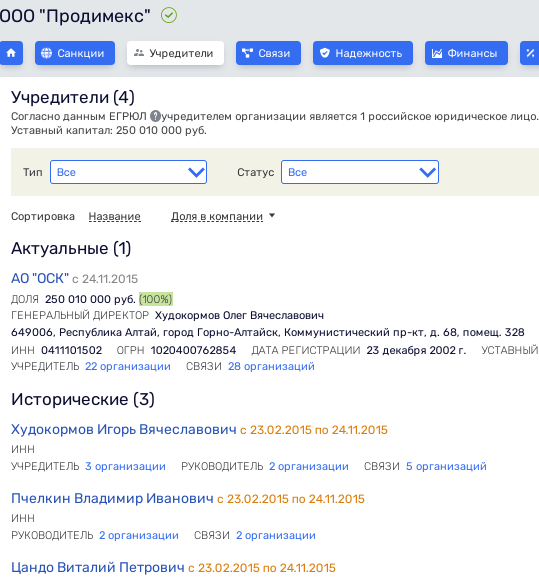539x577 pixels.
Task: Click the ЕГРЮЛ help question mark icon
Action: [155, 116]
